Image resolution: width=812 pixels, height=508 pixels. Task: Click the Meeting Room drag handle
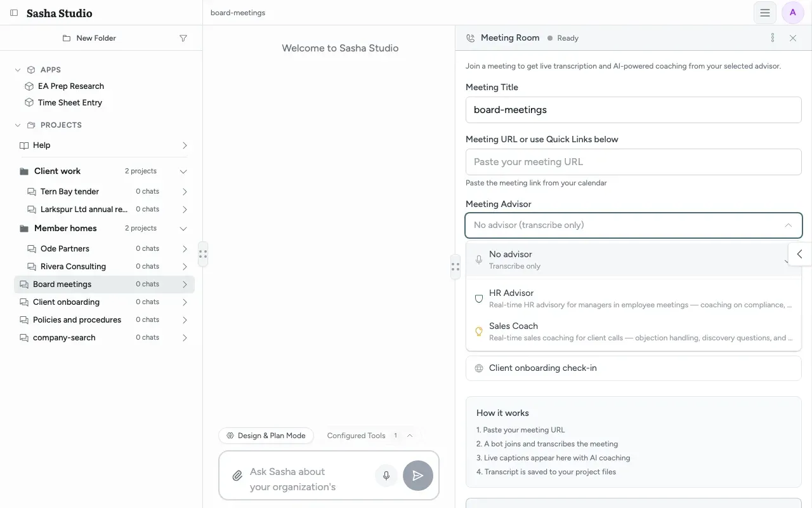click(455, 267)
